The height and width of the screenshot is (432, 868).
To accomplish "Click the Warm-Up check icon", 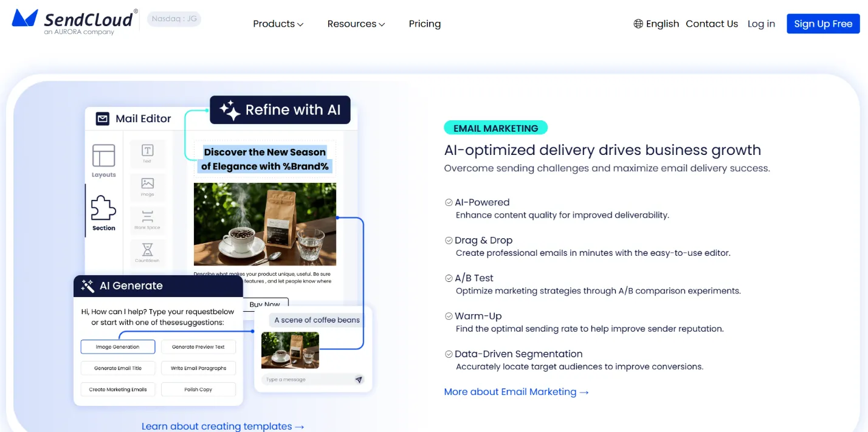I will click(x=449, y=316).
